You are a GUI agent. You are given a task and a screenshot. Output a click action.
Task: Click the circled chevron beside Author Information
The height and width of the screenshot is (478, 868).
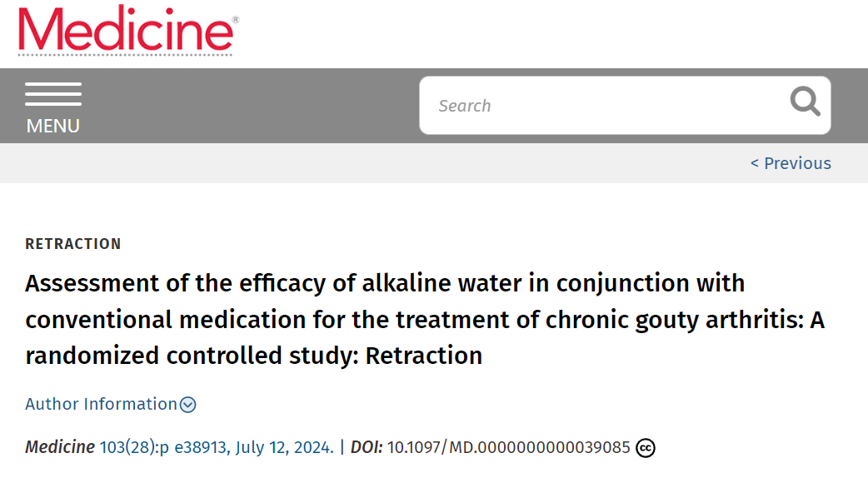tap(188, 405)
